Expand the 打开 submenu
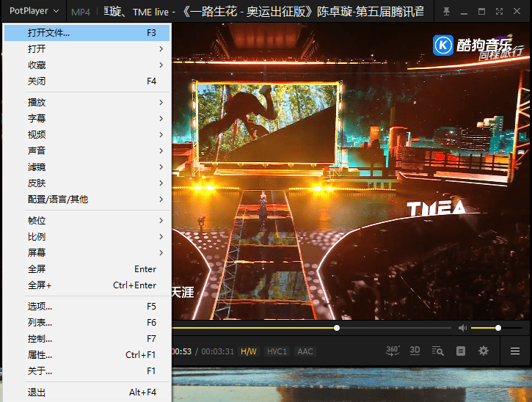 (x=87, y=49)
